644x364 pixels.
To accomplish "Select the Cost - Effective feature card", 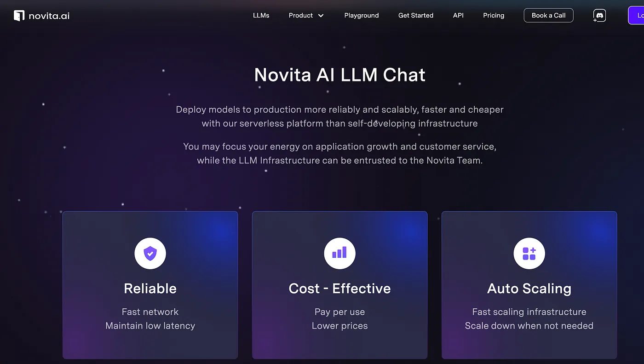I will pyautogui.click(x=339, y=285).
